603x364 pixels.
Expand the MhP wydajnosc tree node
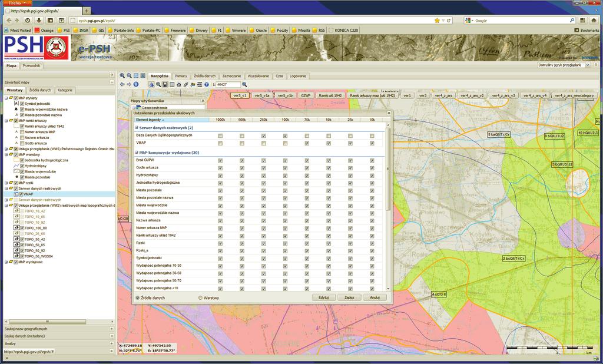[x=6, y=262]
